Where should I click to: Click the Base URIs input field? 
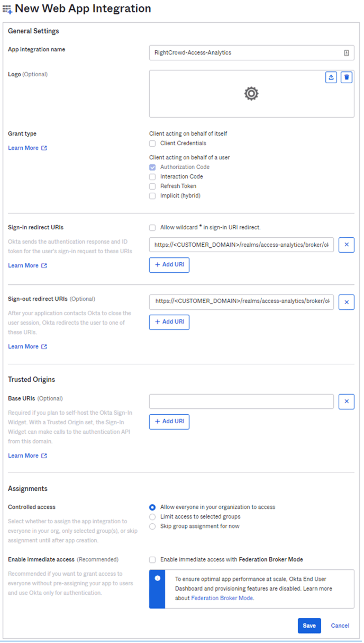[241, 401]
